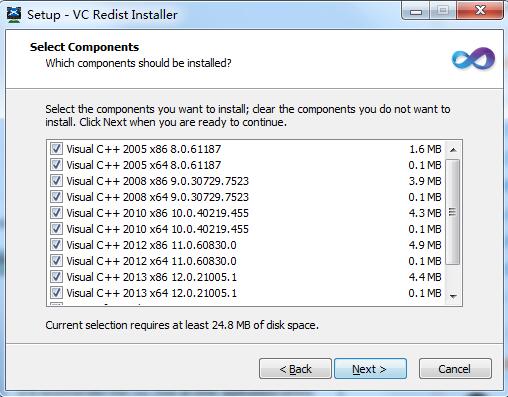The image size is (508, 397).
Task: Uncheck Visual C++ 2012 x86 11.0.60830.0
Action: [x=56, y=244]
